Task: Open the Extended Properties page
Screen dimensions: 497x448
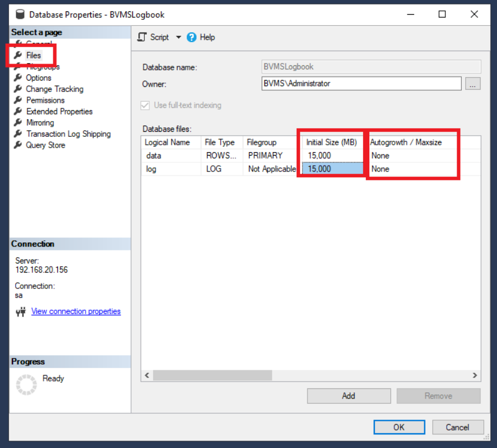Action: pyautogui.click(x=59, y=111)
